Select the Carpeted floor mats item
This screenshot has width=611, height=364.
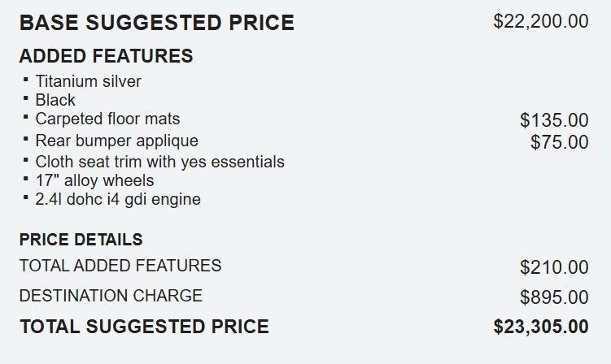[x=107, y=119]
